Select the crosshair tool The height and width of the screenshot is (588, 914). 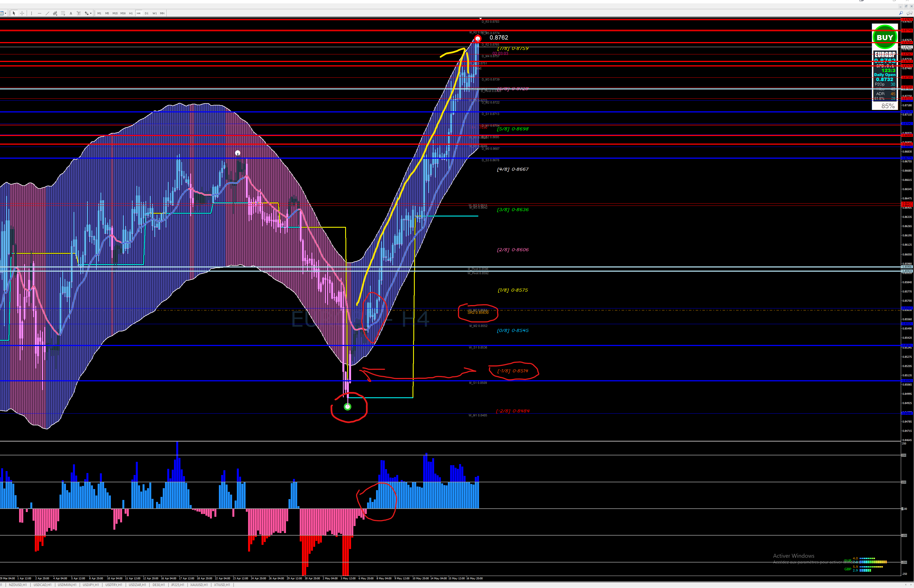point(22,13)
